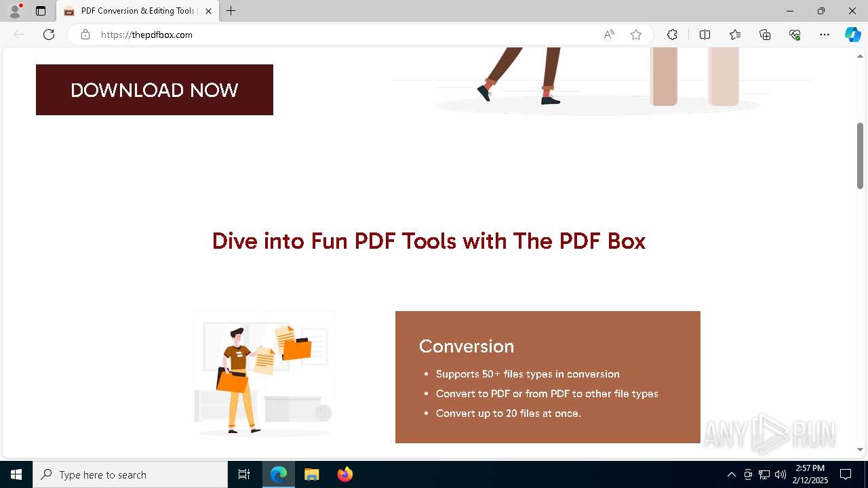Open Browser essentials heart icon

point(795,35)
